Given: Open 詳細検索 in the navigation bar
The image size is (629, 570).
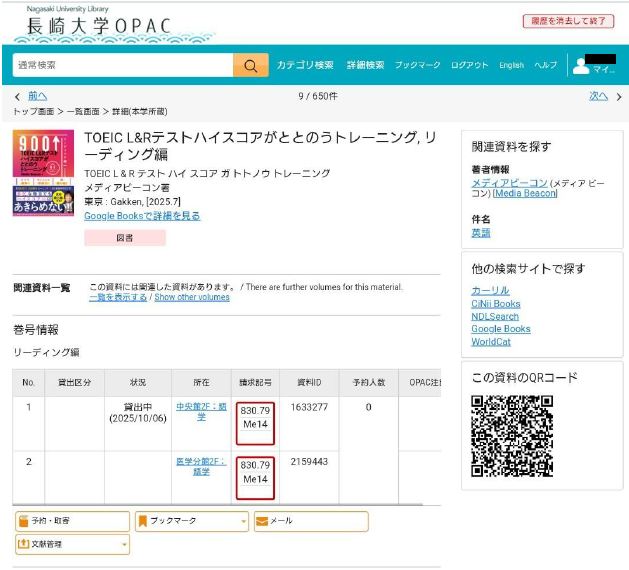Looking at the screenshot, I should tap(365, 65).
